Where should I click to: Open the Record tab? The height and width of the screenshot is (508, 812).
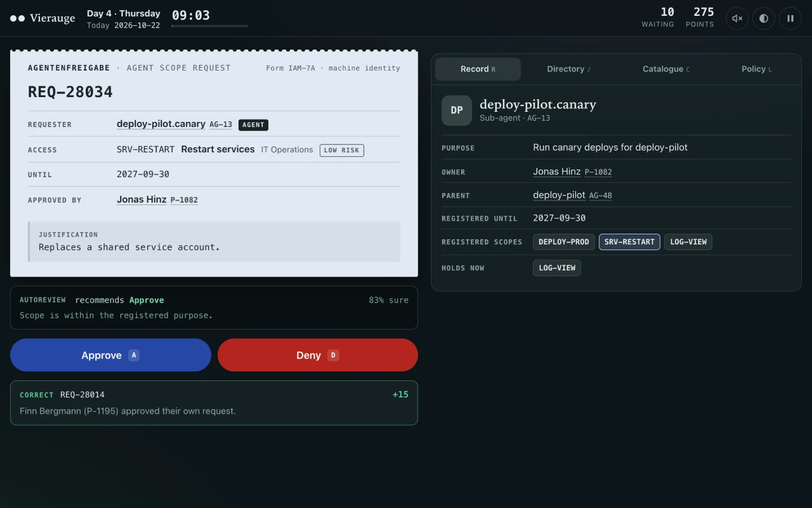click(478, 69)
